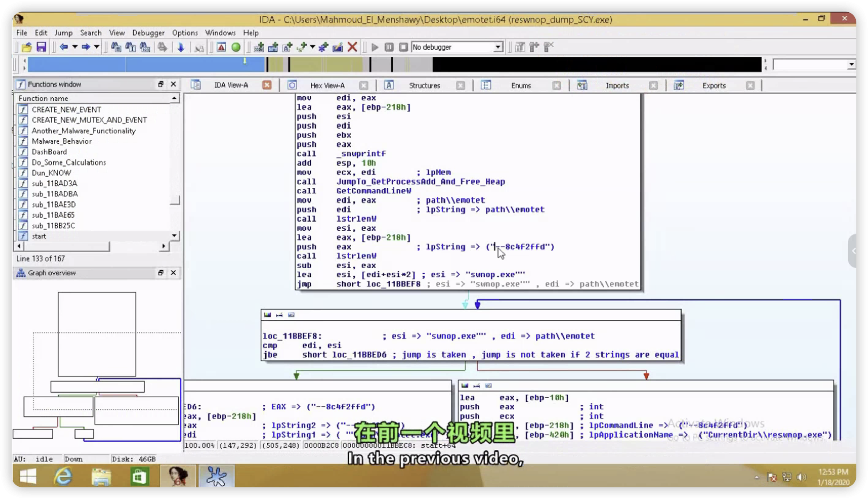Expand the forward arrow history dropdown

pos(97,47)
